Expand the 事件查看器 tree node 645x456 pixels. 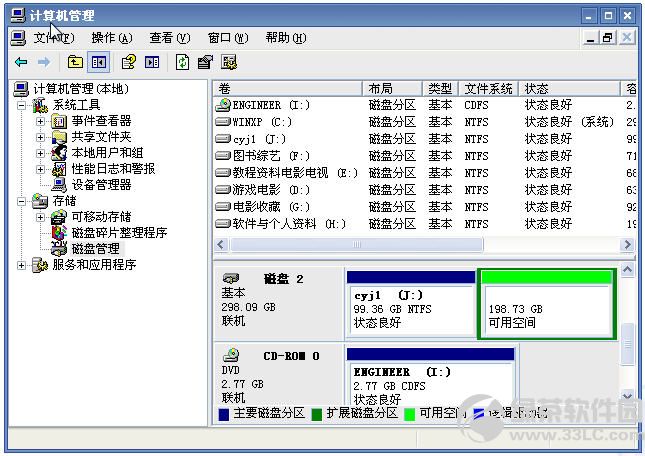(x=41, y=121)
